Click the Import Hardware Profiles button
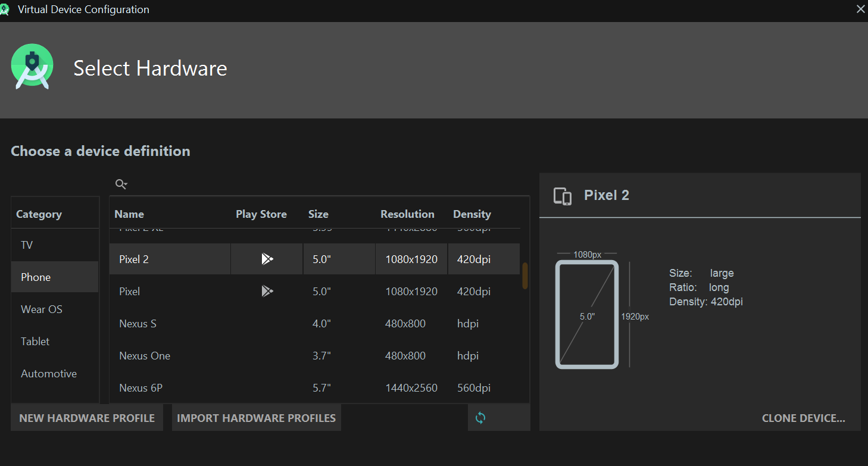Screen dimensions: 868x466 coord(257,418)
